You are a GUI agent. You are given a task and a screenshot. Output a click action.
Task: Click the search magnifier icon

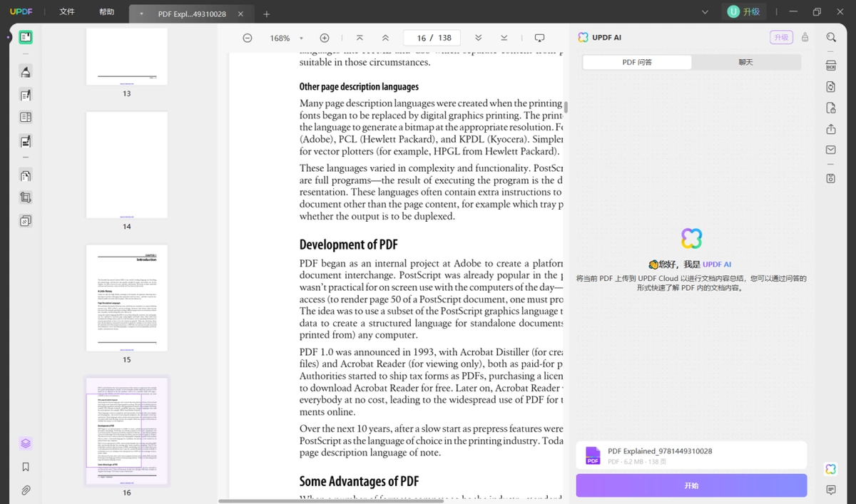tap(831, 38)
